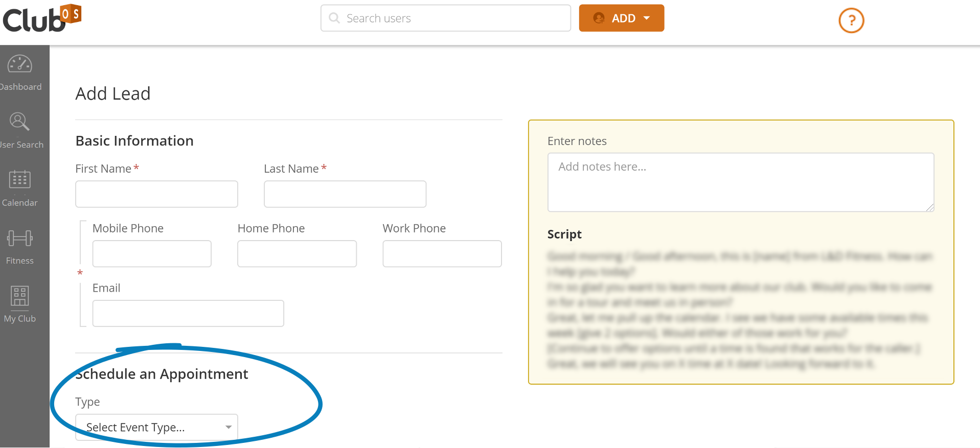
Task: Open the Calendar icon in sidebar
Action: click(x=20, y=179)
